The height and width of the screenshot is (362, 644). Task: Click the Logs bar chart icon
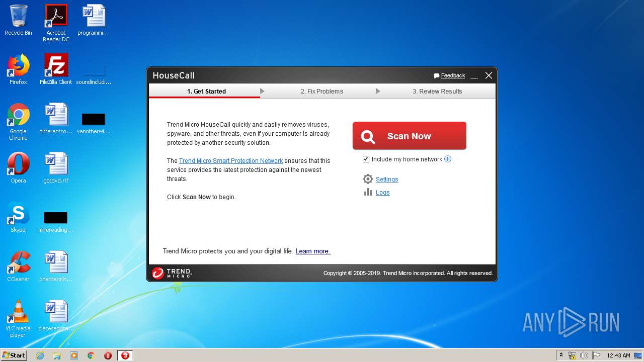click(368, 192)
